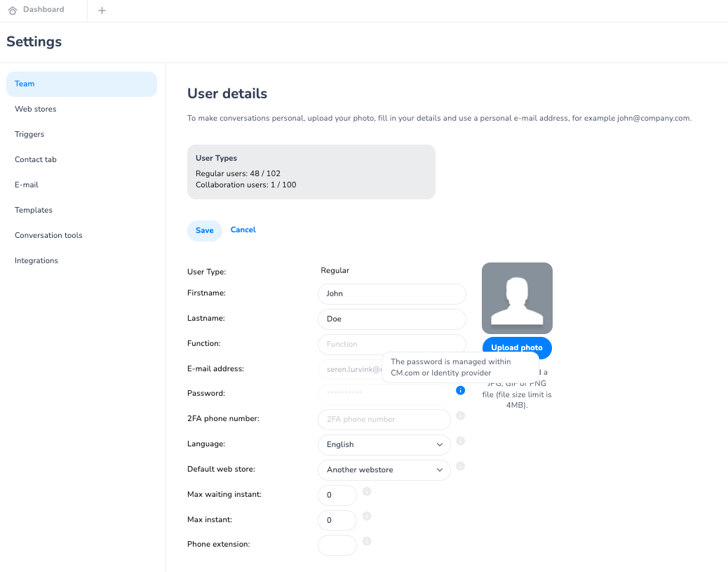
Task: Click the Upload photo button
Action: coord(517,348)
